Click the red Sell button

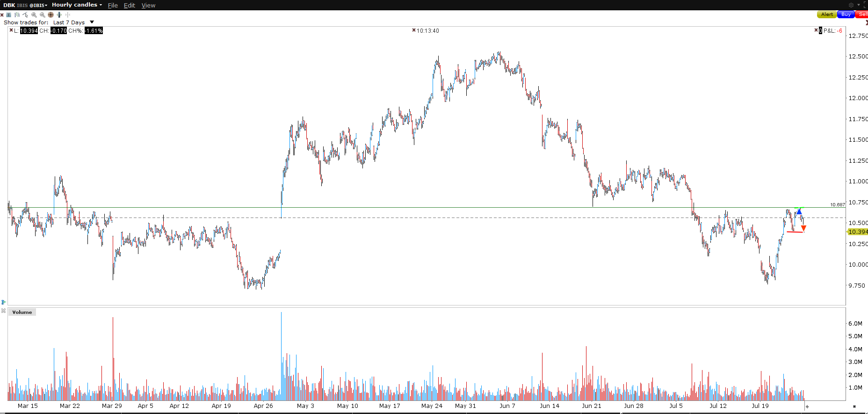(x=862, y=15)
